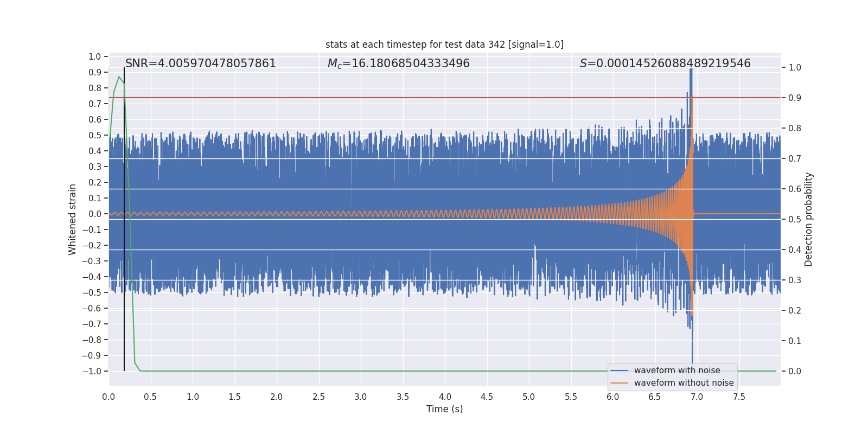
Task: Click the 0.5 tick on probability axis
Action: click(x=795, y=220)
